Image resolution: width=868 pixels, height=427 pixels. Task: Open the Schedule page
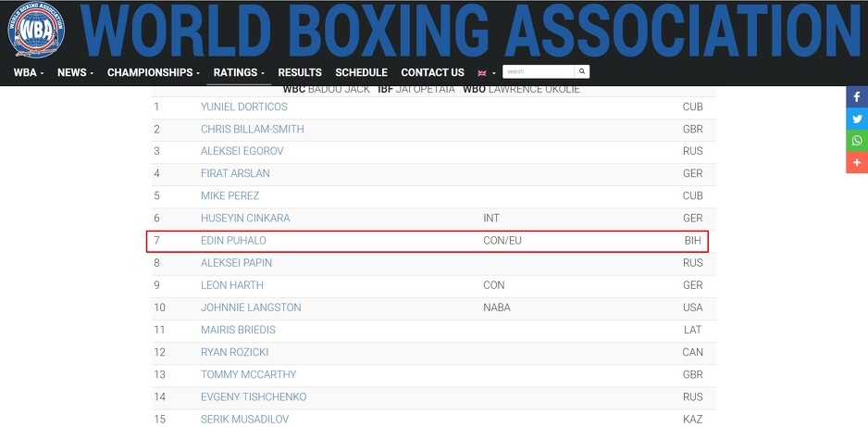tap(361, 72)
